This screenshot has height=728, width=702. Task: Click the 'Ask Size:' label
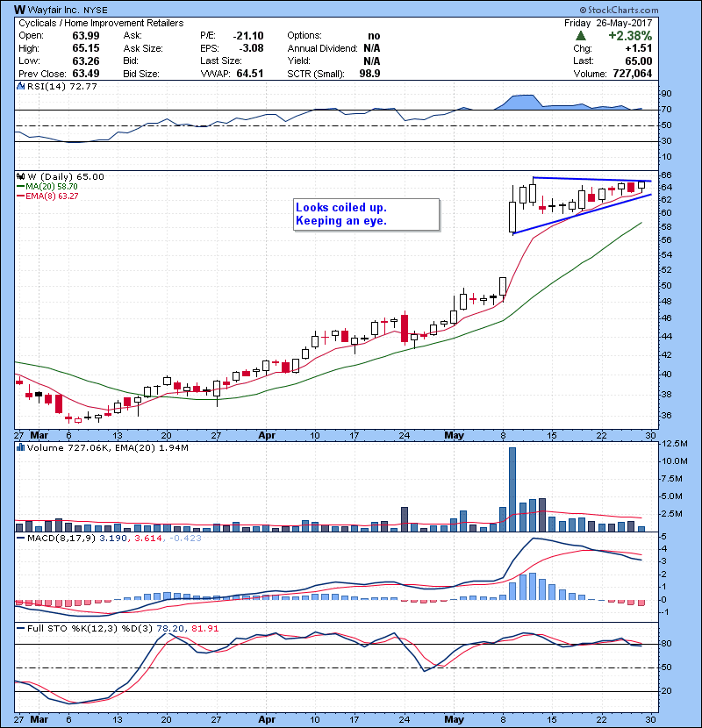point(143,48)
